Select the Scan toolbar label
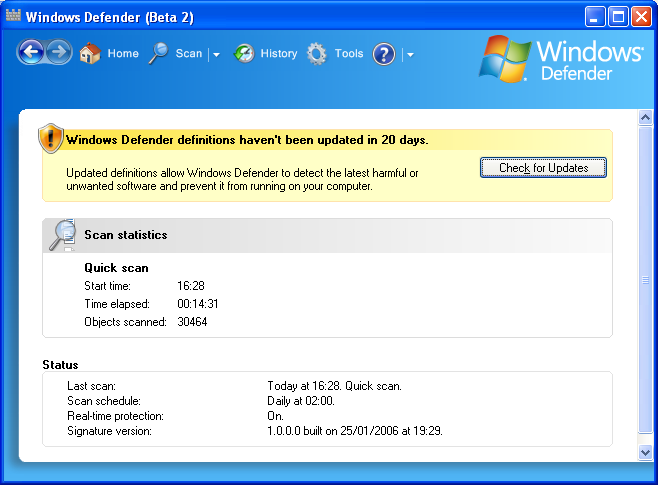 189,53
